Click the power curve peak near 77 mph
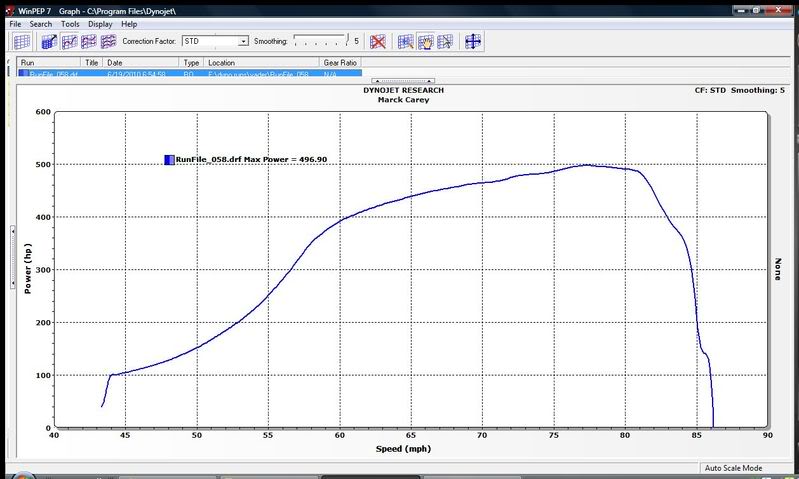Image resolution: width=799 pixels, height=479 pixels. tap(587, 165)
